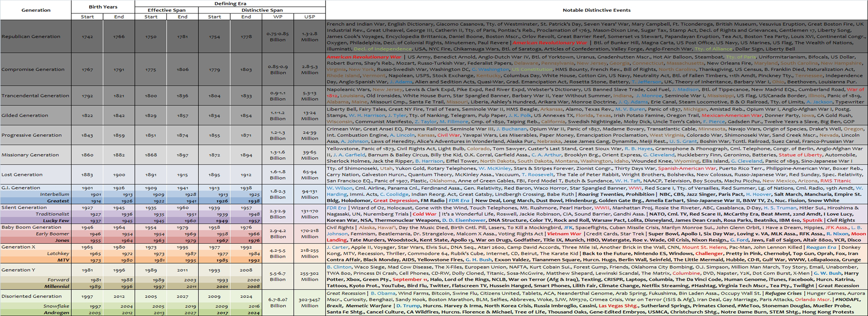The height and width of the screenshot is (316, 868).
Task: Click the "Traditionalist" sub-row label
Action: click(36, 214)
